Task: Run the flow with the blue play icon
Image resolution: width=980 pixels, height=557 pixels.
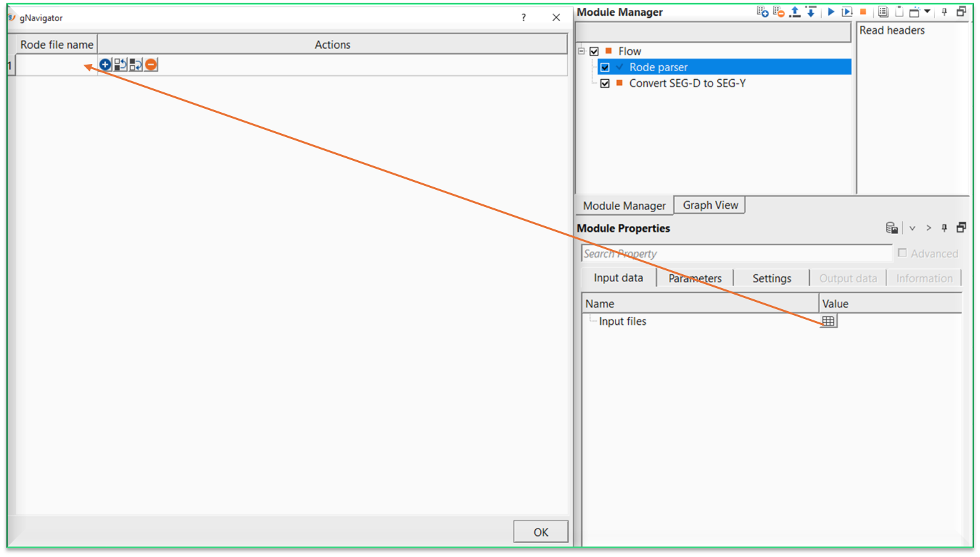Action: 830,11
